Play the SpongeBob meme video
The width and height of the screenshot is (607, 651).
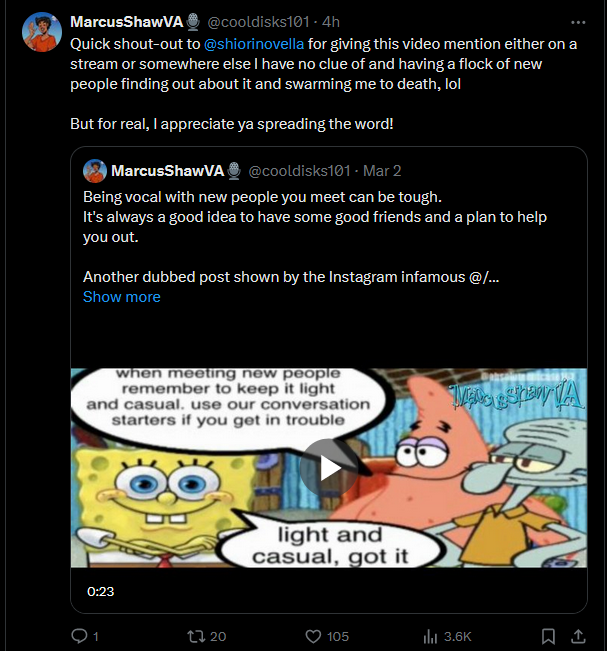point(329,468)
